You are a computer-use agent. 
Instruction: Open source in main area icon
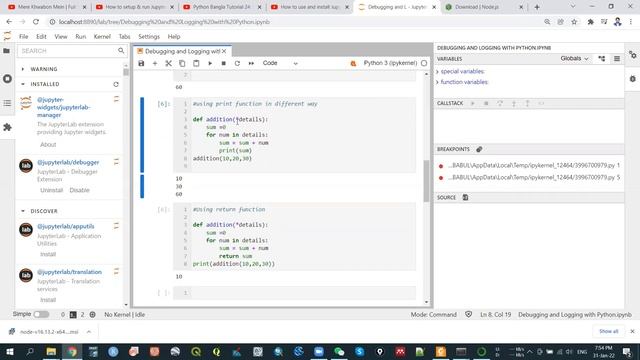pos(465,198)
